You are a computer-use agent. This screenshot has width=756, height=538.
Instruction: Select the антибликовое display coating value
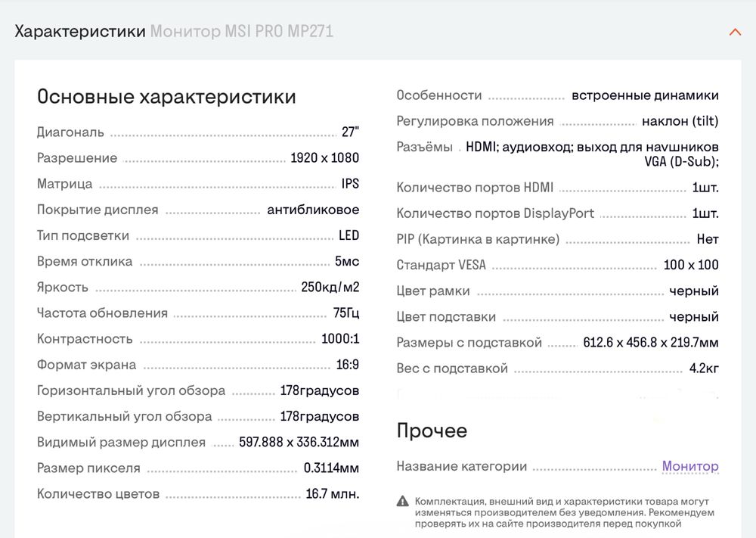pyautogui.click(x=313, y=210)
